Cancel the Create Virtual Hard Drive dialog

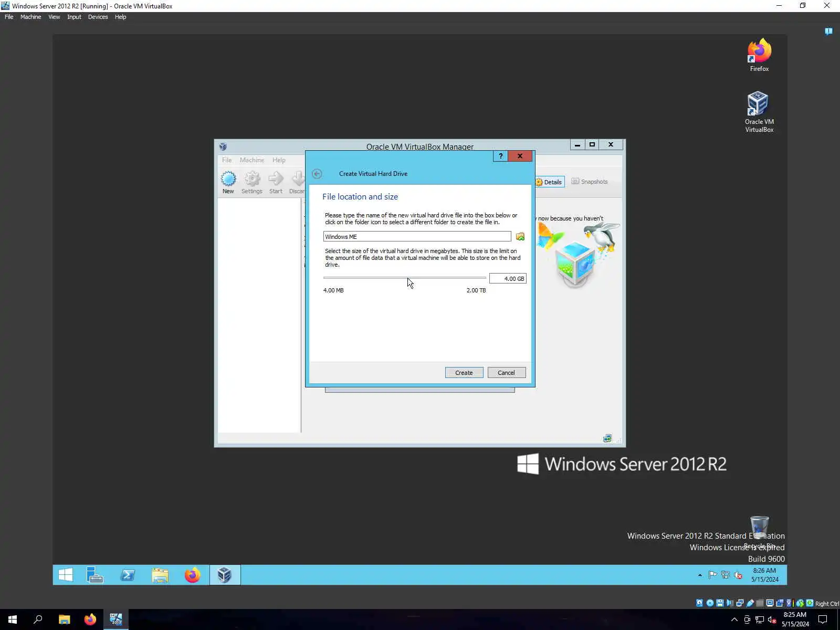pyautogui.click(x=507, y=373)
